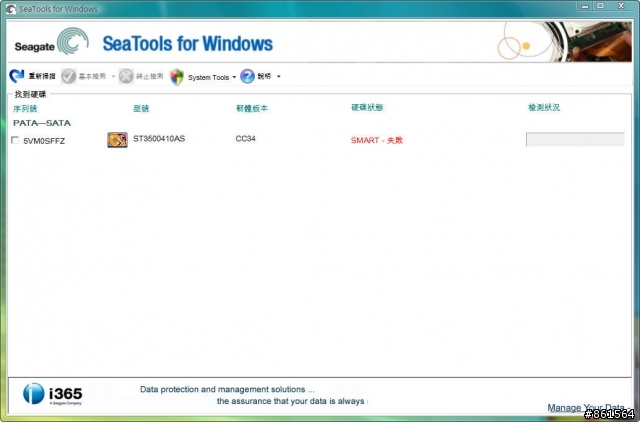
Task: Expand the help menu dropdown arrow
Action: coord(279,76)
